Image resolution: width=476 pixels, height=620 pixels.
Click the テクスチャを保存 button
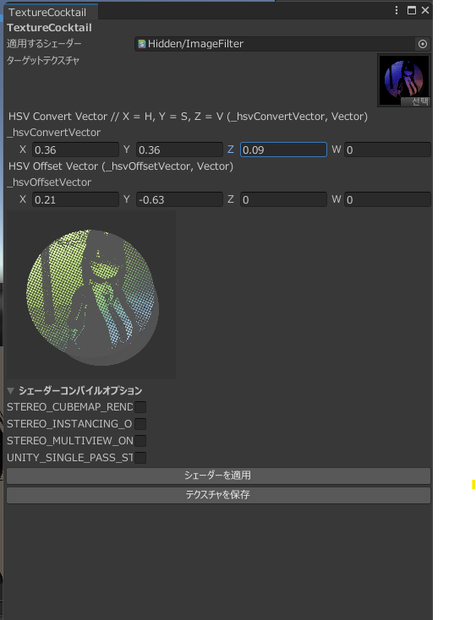218,495
